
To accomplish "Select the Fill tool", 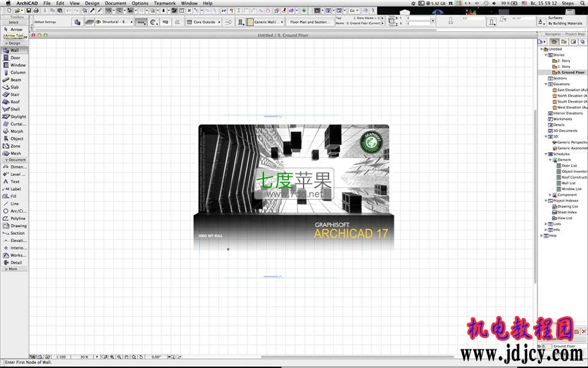I will click(x=13, y=196).
